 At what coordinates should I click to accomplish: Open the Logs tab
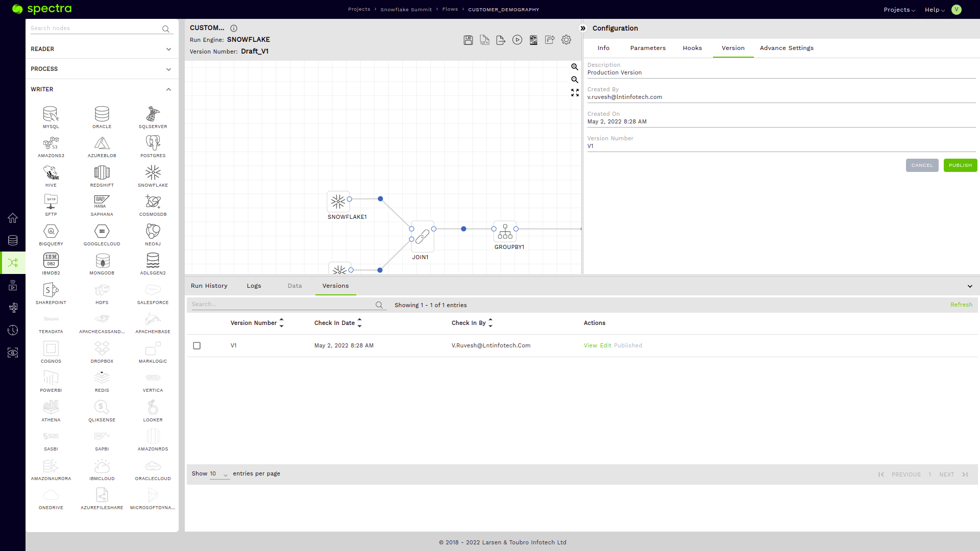[254, 286]
